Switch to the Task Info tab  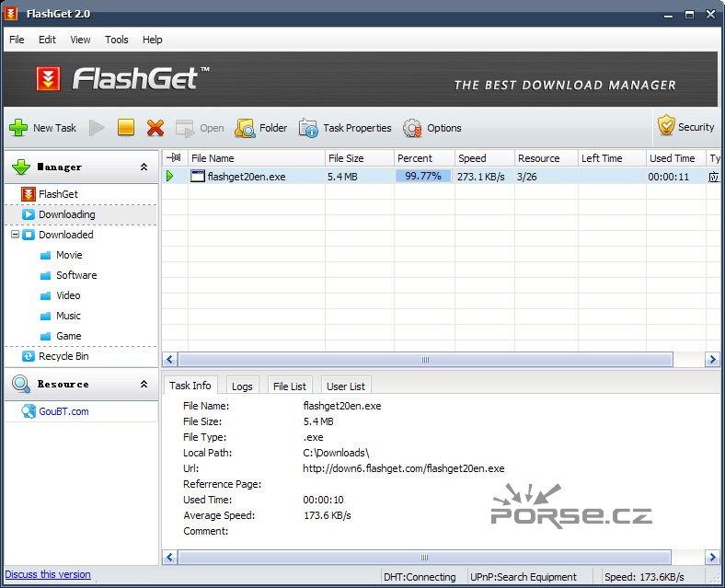(190, 385)
